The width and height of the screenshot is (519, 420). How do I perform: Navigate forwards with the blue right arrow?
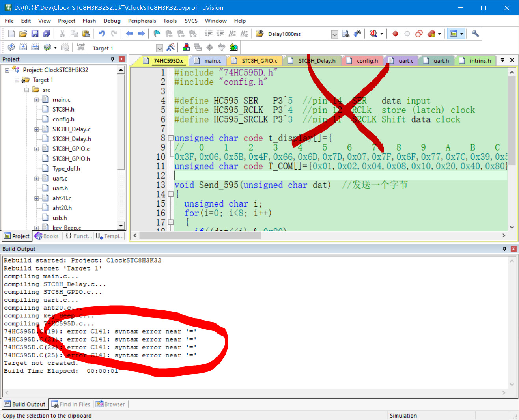coord(141,34)
